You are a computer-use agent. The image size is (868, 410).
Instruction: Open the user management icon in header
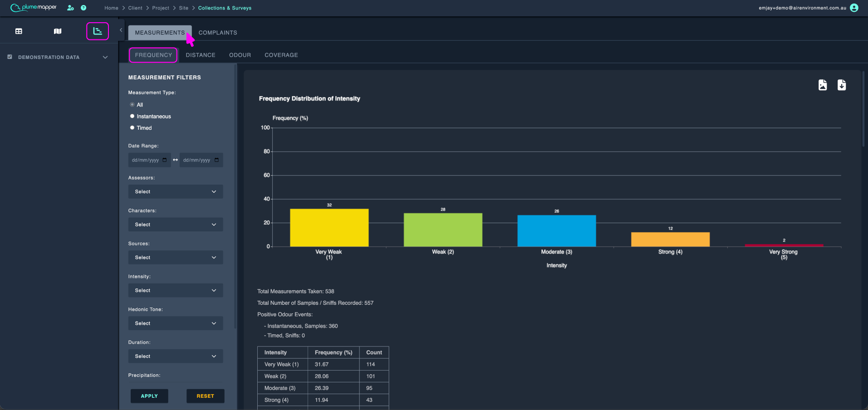pyautogui.click(x=70, y=8)
